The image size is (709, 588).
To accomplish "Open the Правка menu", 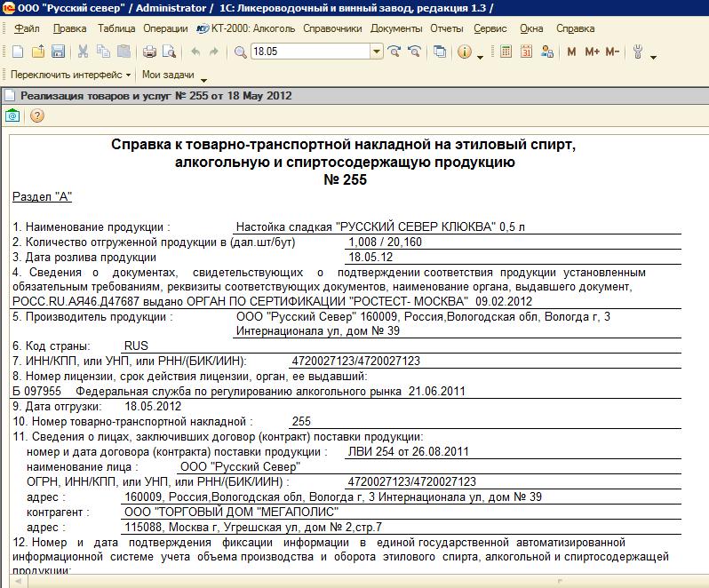I will 69,28.
